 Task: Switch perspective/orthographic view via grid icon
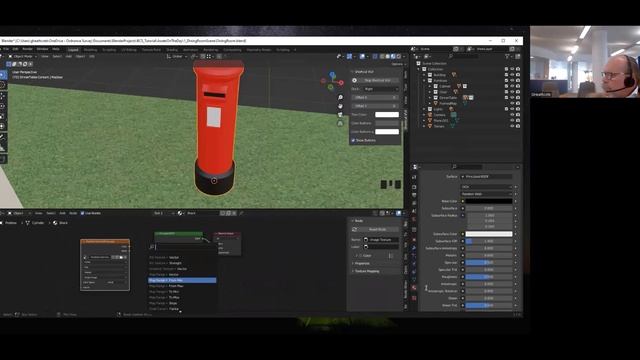[340, 123]
